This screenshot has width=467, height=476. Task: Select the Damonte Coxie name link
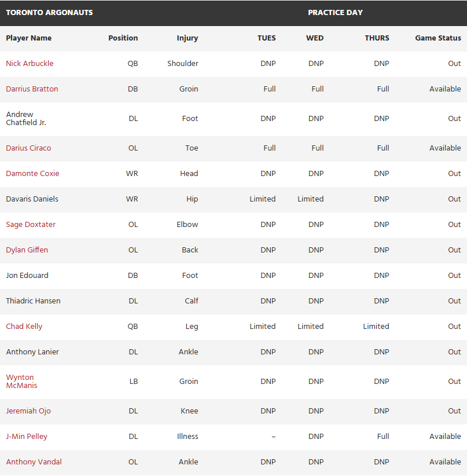coord(32,174)
